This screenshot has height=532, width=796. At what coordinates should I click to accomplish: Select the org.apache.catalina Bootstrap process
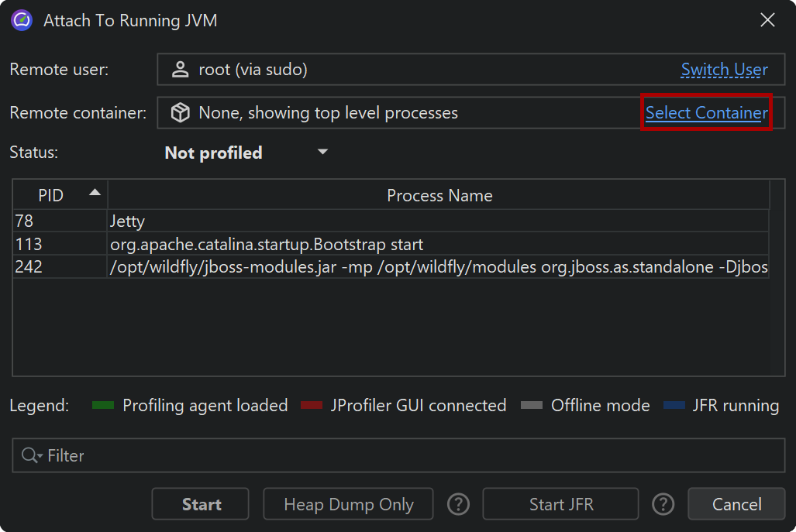tap(310, 245)
